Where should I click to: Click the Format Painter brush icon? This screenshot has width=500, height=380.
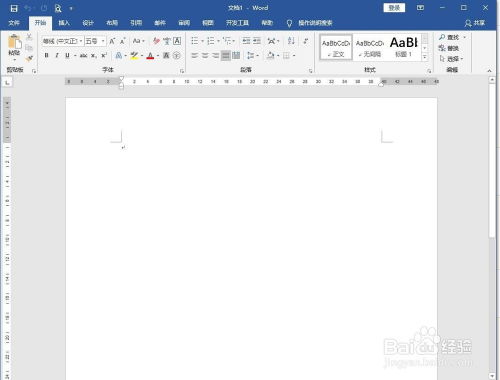29,58
